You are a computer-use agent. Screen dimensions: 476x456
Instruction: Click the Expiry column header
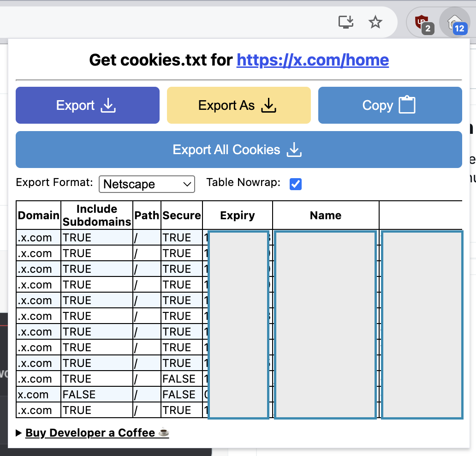coord(237,216)
